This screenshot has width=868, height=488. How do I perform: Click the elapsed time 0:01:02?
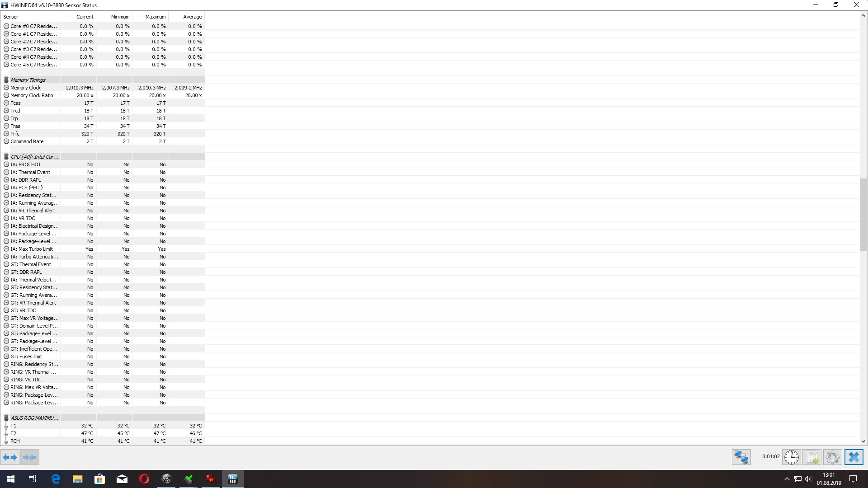point(771,457)
